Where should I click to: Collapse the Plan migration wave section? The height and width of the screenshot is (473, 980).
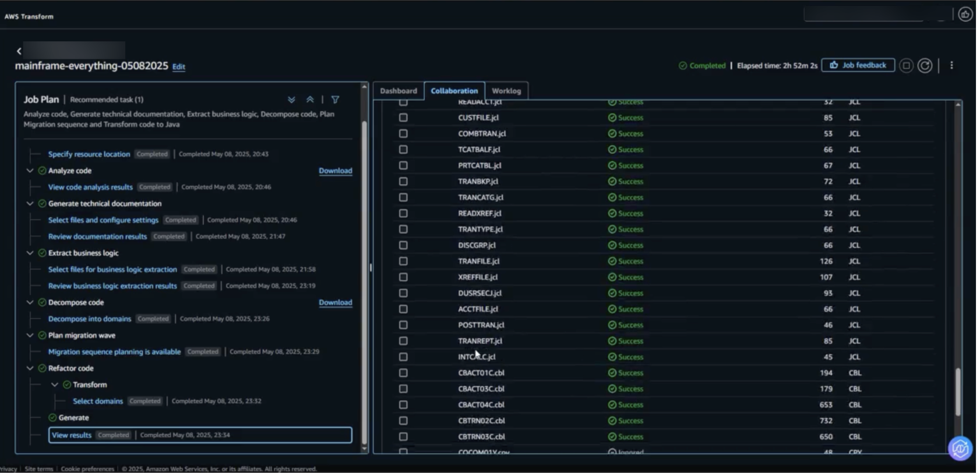(30, 335)
